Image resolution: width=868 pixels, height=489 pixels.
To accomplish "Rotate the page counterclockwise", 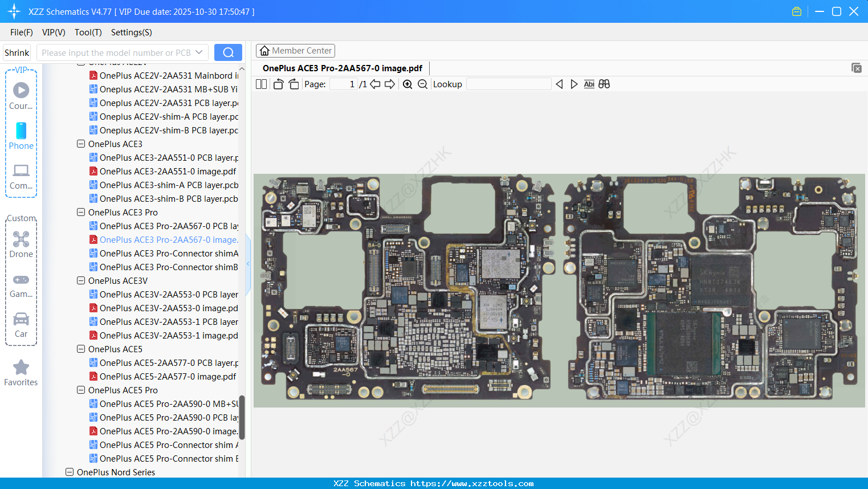I will (278, 84).
